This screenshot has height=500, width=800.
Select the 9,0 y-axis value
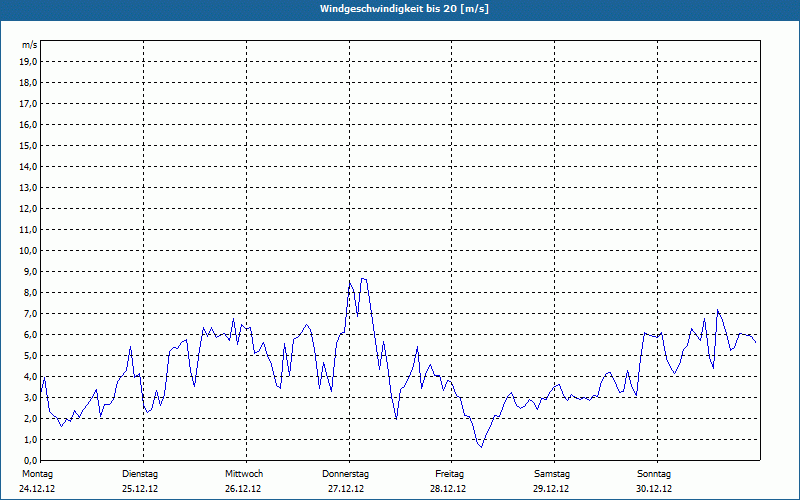tap(30, 271)
